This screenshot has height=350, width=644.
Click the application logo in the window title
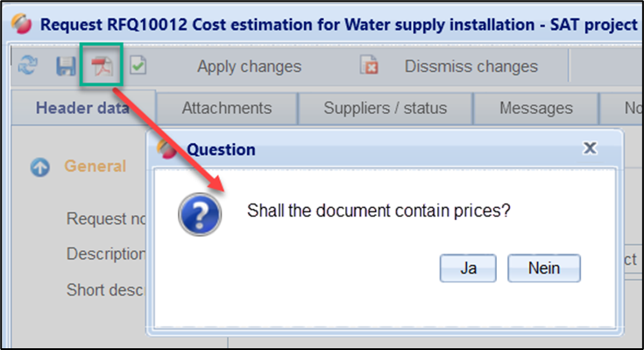(22, 24)
